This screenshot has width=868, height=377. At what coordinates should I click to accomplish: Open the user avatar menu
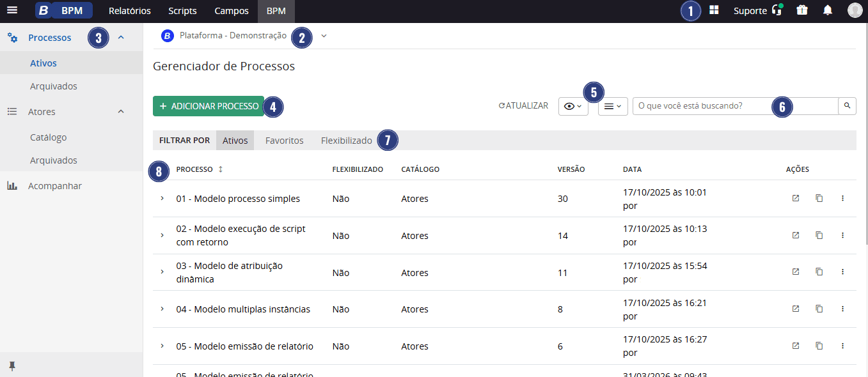pos(855,10)
